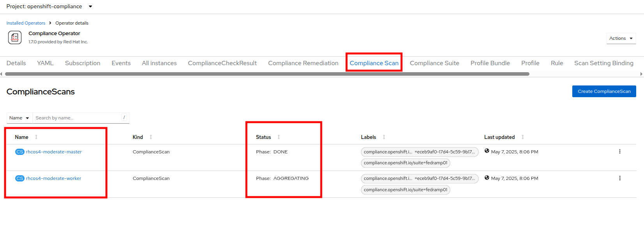Open the Name filter type dropdown
The width and height of the screenshot is (644, 240).
19,118
